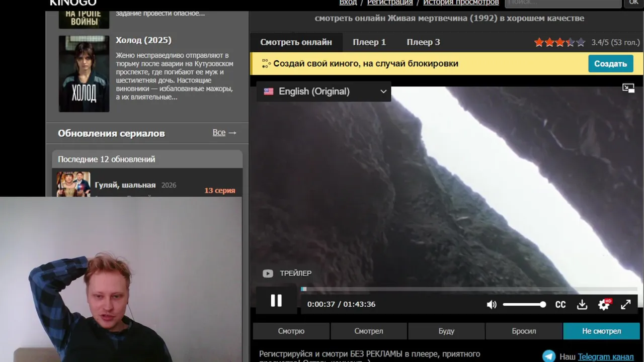Image resolution: width=644 pixels, height=362 pixels.
Task: Open the KINOGO logo home
Action: 73,3
